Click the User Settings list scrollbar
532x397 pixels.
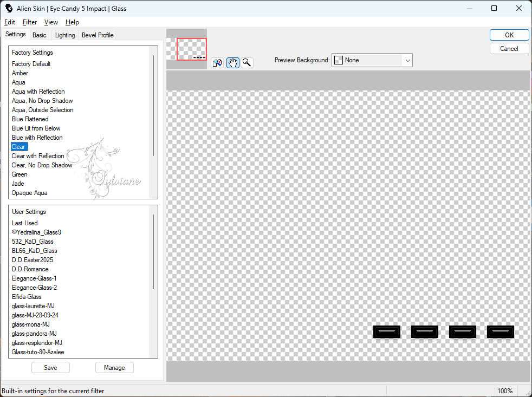(x=153, y=251)
